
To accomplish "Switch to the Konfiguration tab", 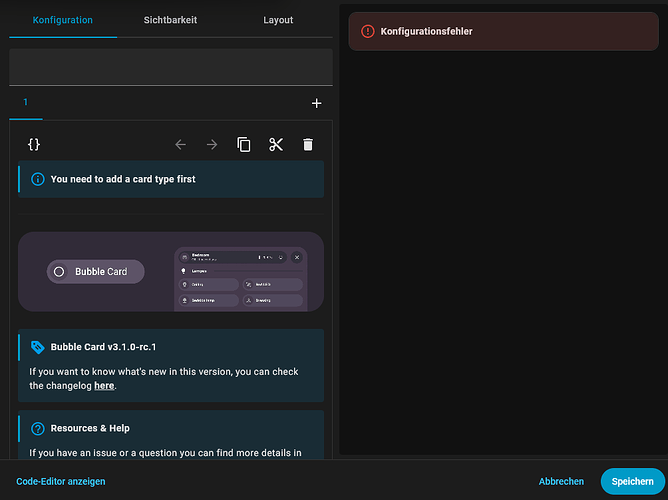I will pos(63,20).
